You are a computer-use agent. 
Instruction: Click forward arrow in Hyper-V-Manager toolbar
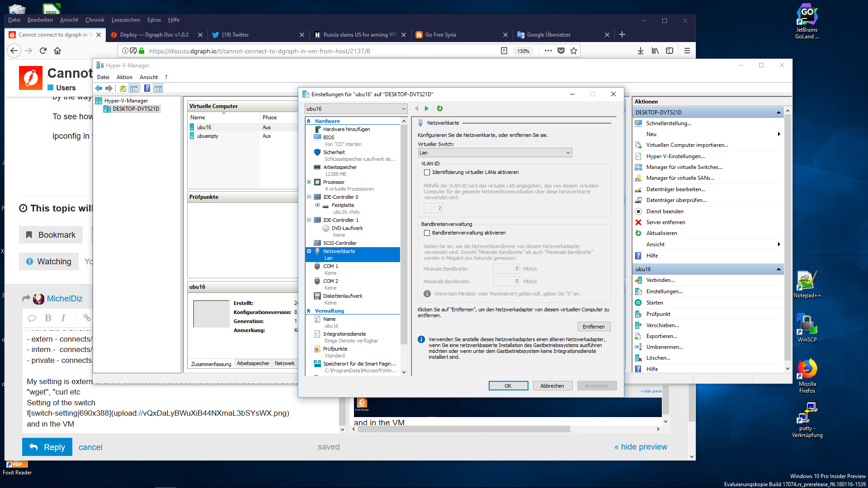108,88
